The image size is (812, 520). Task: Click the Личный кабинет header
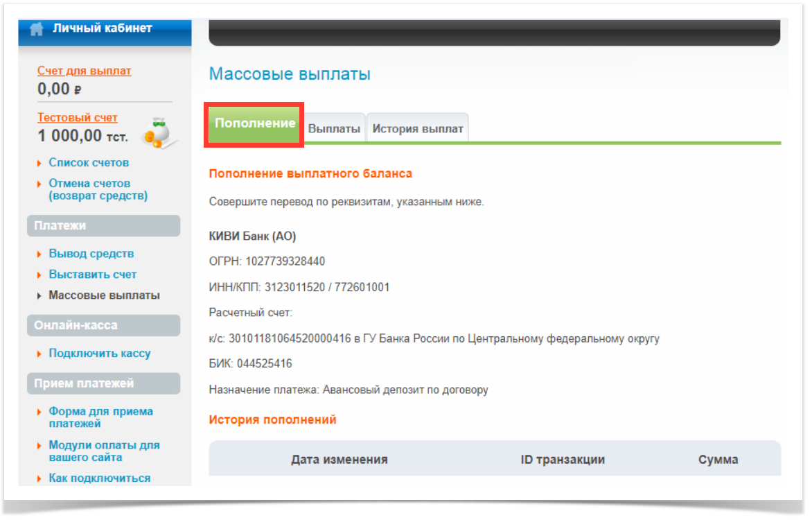(102, 28)
